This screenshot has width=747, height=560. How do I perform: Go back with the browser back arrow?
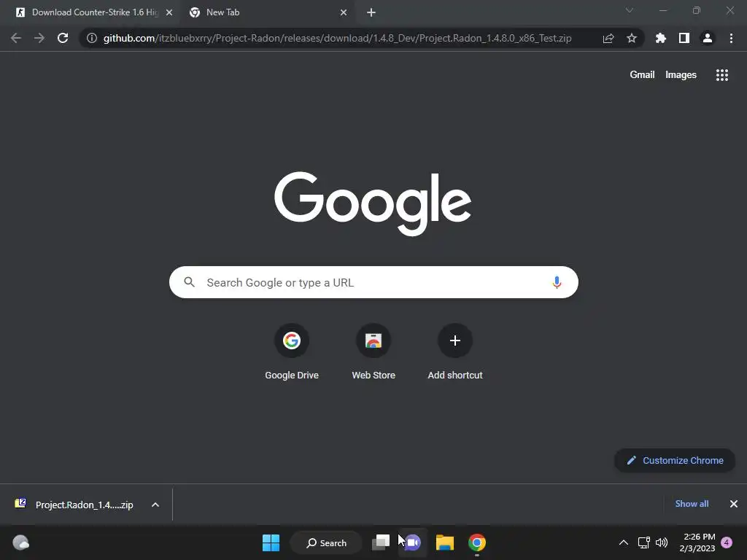16,38
